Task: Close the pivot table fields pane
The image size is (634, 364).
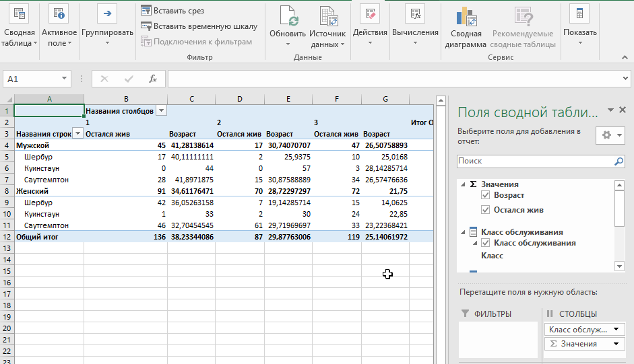Action: click(623, 110)
